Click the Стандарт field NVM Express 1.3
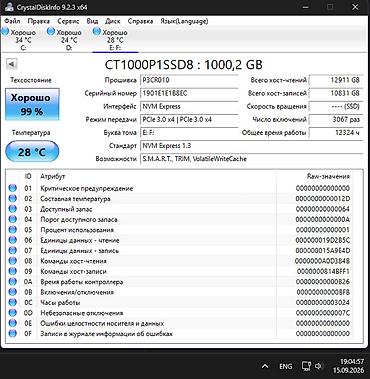This screenshot has height=379, width=370. pos(252,146)
